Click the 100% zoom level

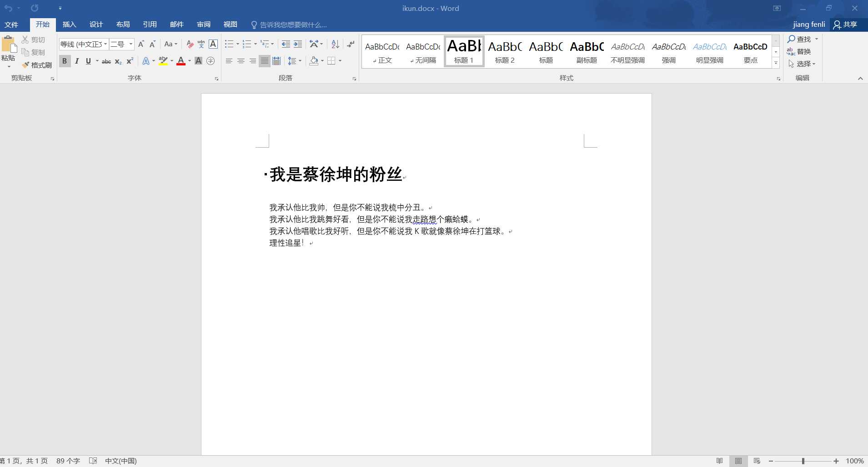[x=855, y=461]
